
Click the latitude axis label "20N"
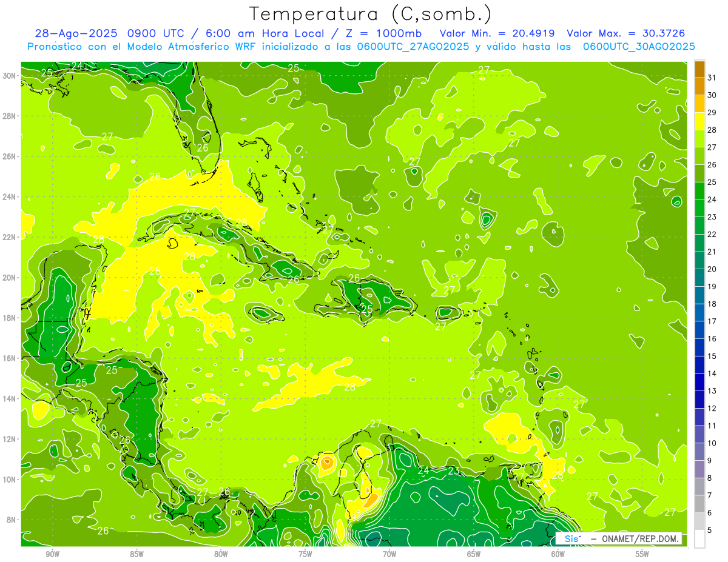10,278
